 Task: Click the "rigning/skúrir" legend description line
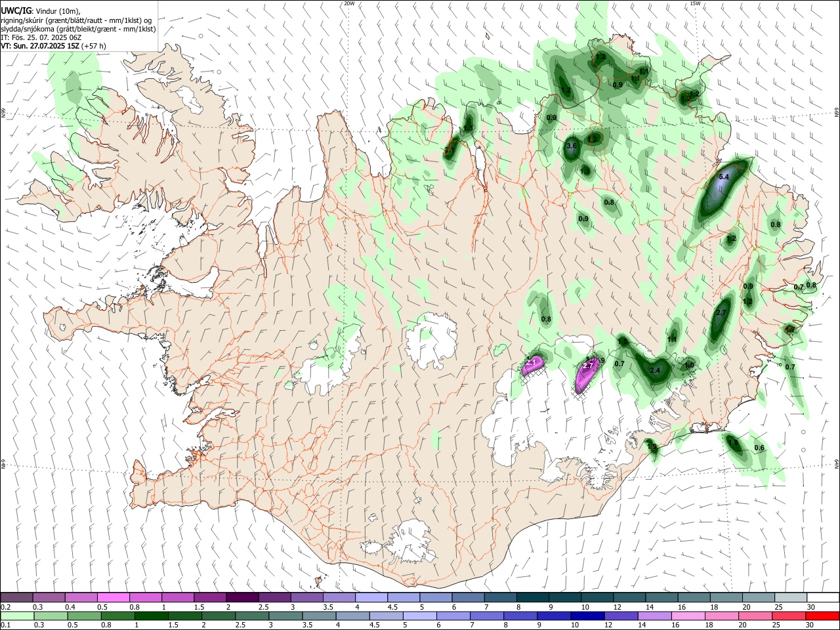pyautogui.click(x=76, y=20)
